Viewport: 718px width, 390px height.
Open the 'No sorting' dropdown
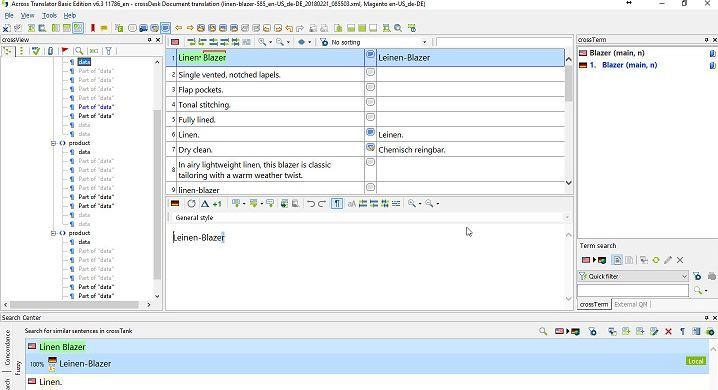424,42
